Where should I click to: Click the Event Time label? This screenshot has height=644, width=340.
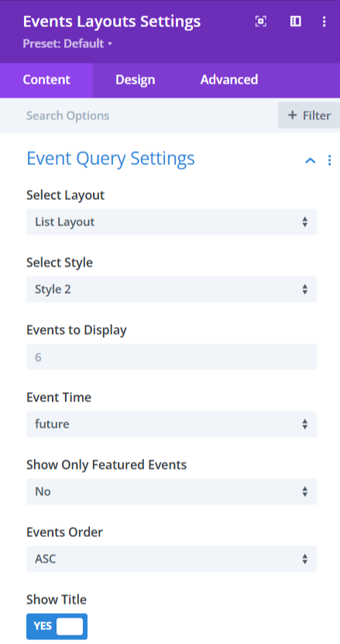[x=59, y=397]
